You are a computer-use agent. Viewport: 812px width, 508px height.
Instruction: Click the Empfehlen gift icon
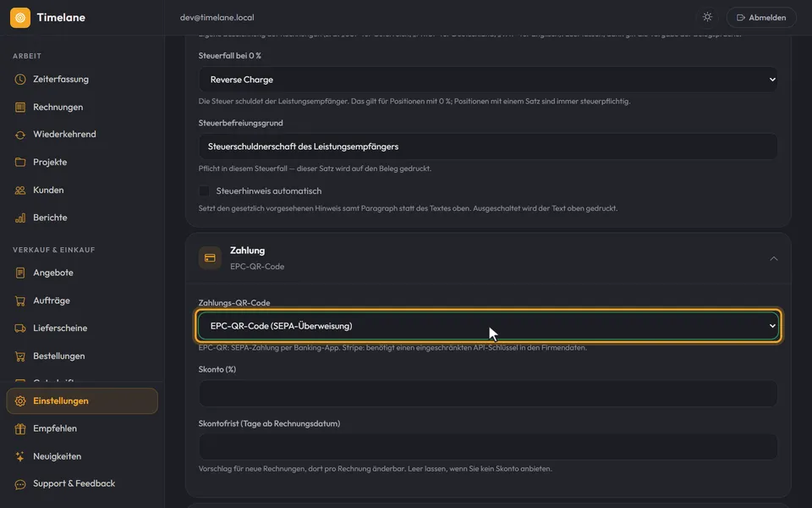pyautogui.click(x=20, y=428)
